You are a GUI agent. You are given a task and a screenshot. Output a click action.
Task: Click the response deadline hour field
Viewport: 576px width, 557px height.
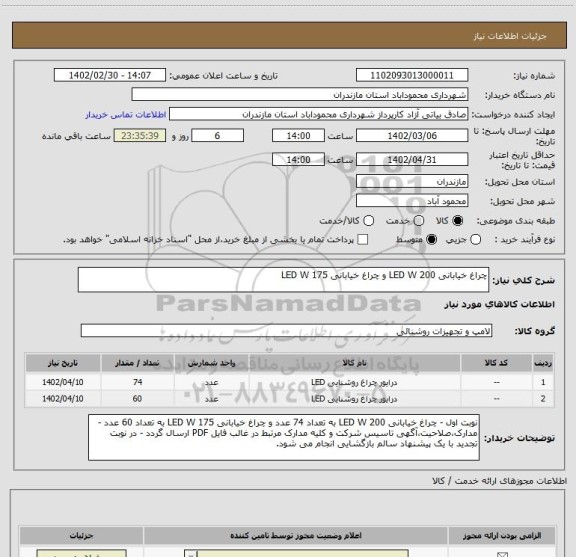point(298,136)
